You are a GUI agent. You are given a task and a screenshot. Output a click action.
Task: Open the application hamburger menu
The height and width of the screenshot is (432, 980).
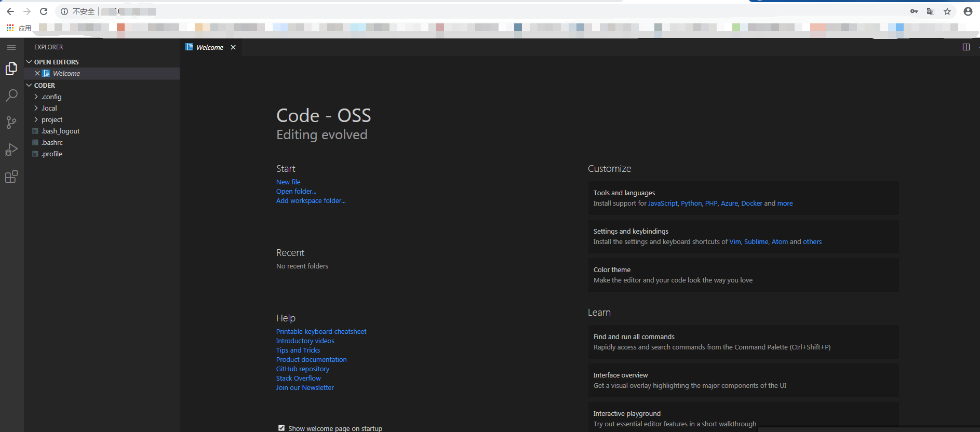click(11, 47)
